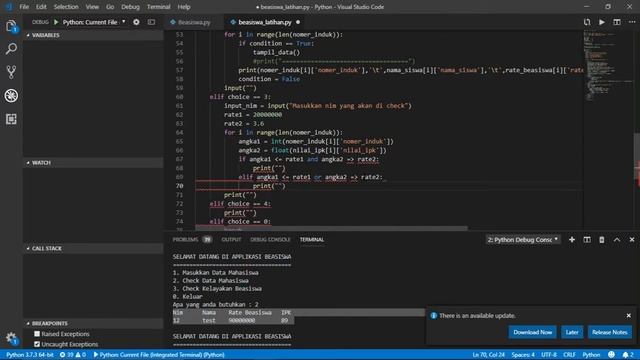Close the terminal panel
Screen dimensions: 640x360
point(632,240)
